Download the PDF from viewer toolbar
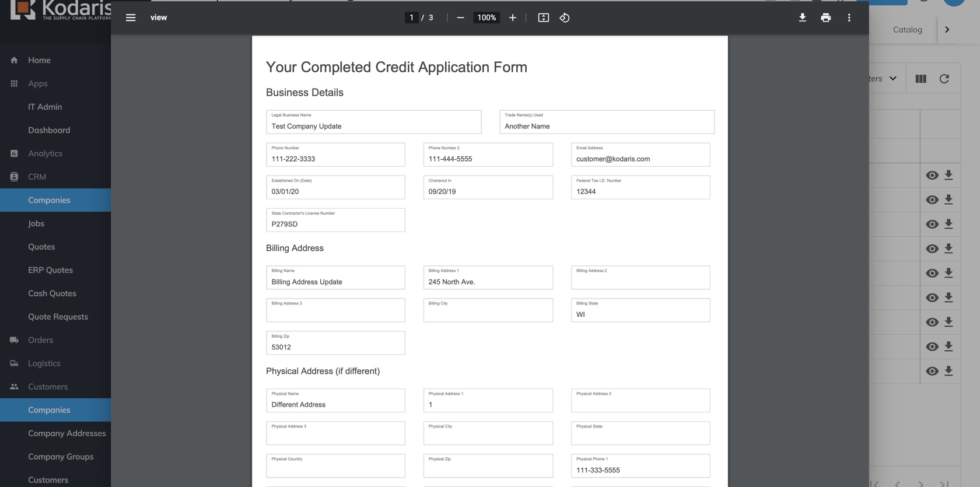Image resolution: width=980 pixels, height=487 pixels. click(803, 17)
